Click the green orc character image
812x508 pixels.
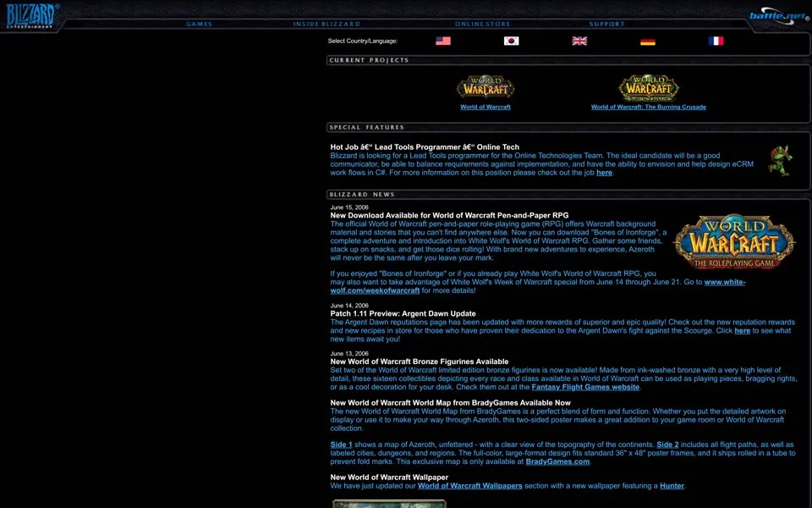pyautogui.click(x=781, y=160)
